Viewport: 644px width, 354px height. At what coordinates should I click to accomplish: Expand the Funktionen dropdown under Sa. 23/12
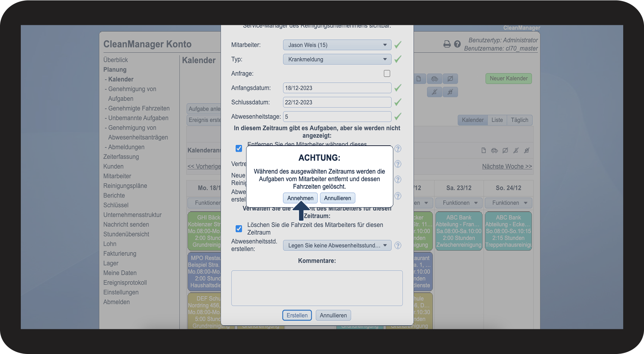459,203
